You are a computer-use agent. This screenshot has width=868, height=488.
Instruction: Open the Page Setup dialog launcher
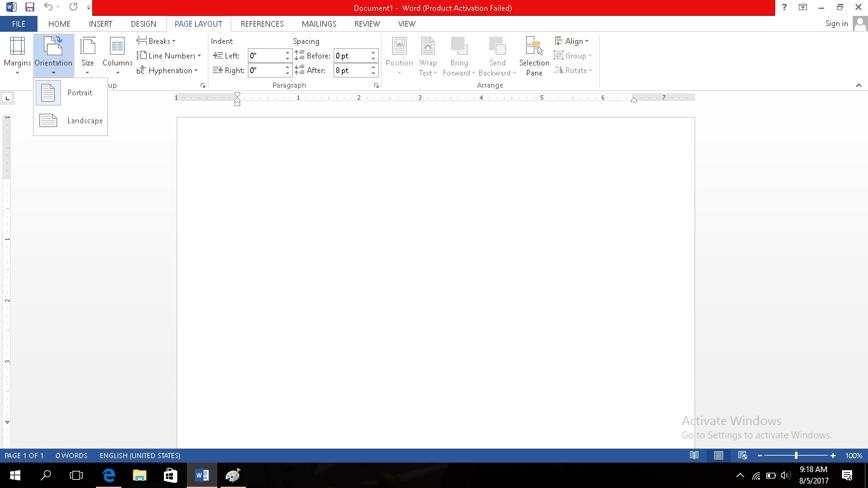click(203, 85)
